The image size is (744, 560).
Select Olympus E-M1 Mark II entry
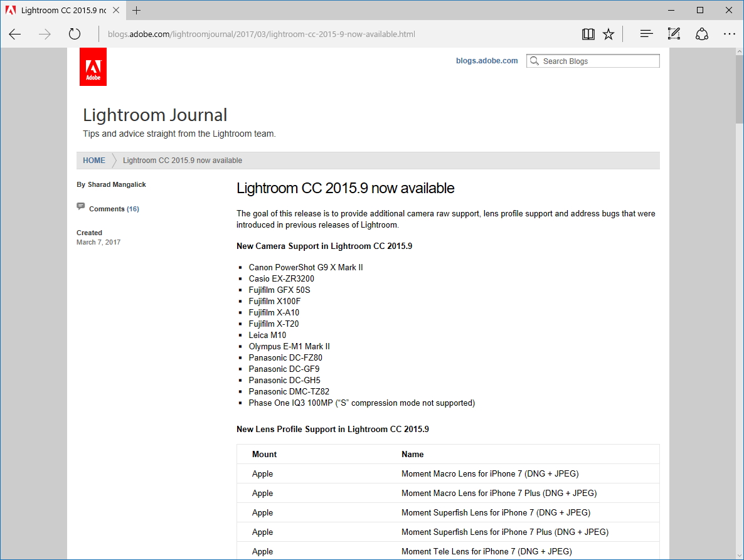[x=289, y=347]
